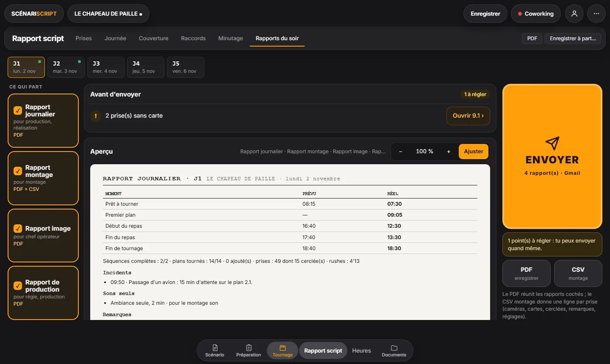610x364 pixels.
Task: Uncheck the Rapport image checkbox
Action: (x=18, y=229)
